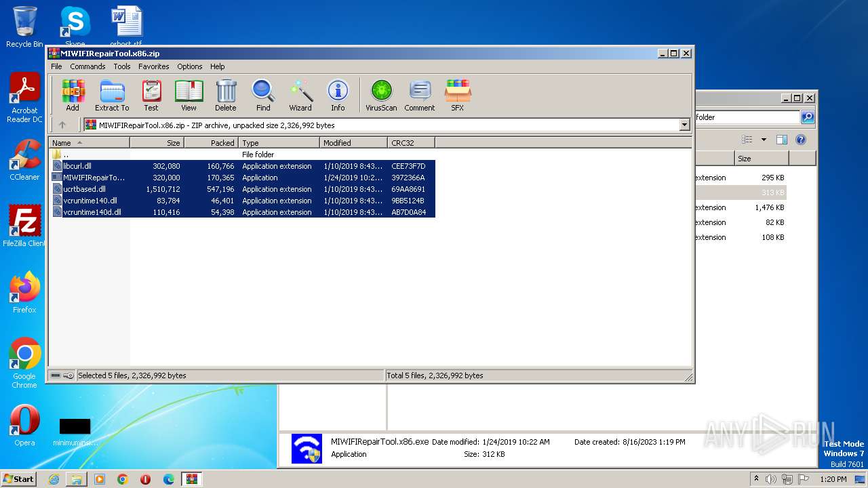This screenshot has width=868, height=488.
Task: Click the Start button
Action: (18, 479)
